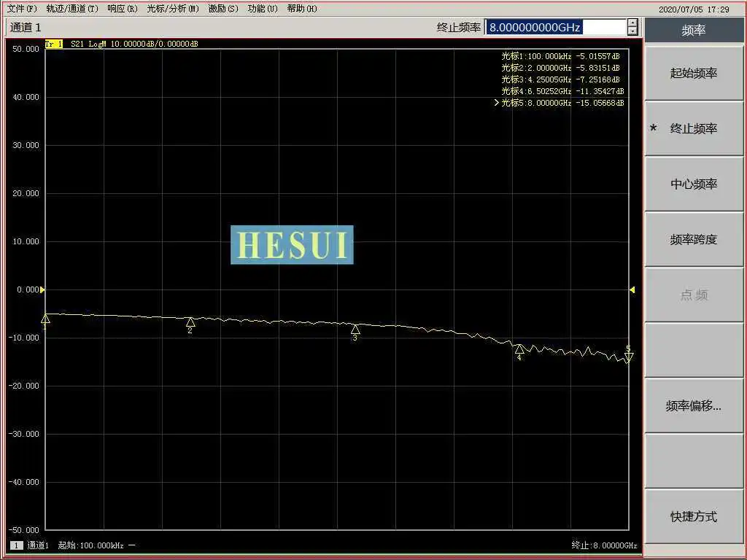747x560 pixels.
Task: Select marker 3 triangle on the trace
Action: [x=355, y=329]
